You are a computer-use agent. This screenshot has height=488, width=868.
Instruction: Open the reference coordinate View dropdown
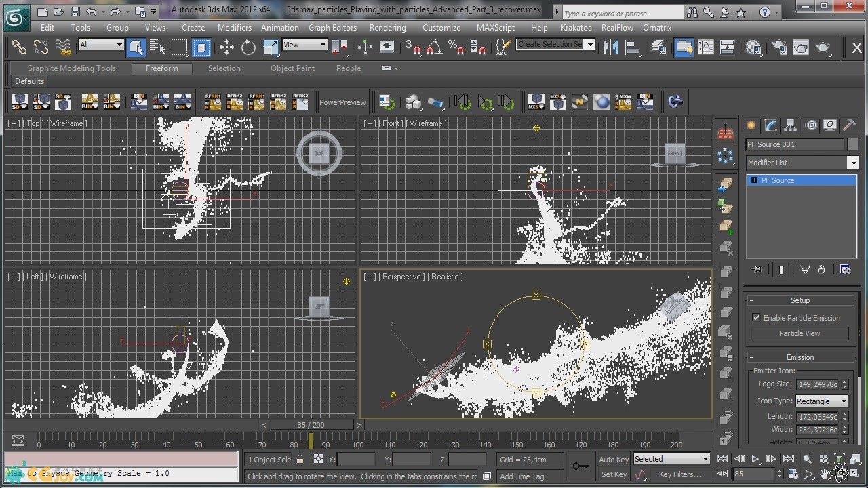pos(304,45)
